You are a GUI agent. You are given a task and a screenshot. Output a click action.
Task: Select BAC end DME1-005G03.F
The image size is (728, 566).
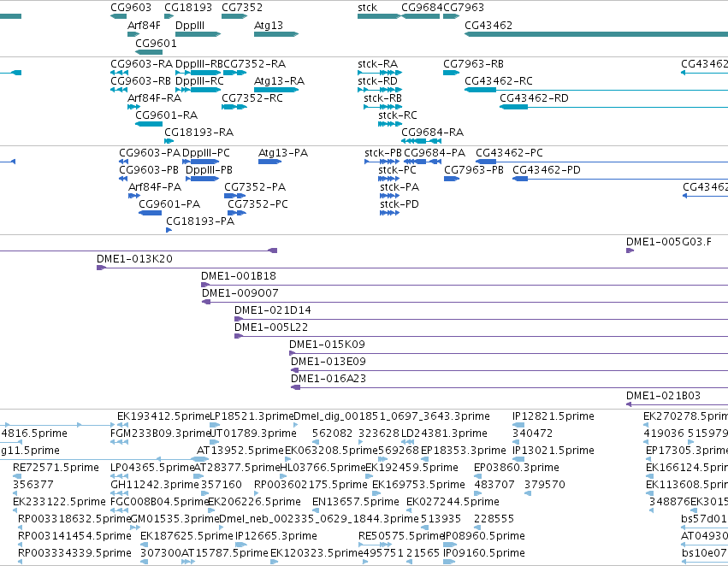[630, 251]
